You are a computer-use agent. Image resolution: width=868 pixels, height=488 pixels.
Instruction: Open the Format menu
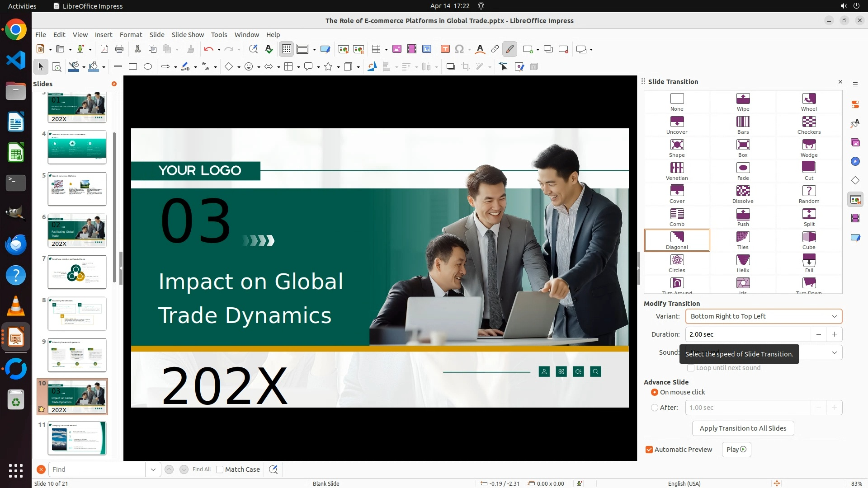tap(131, 35)
